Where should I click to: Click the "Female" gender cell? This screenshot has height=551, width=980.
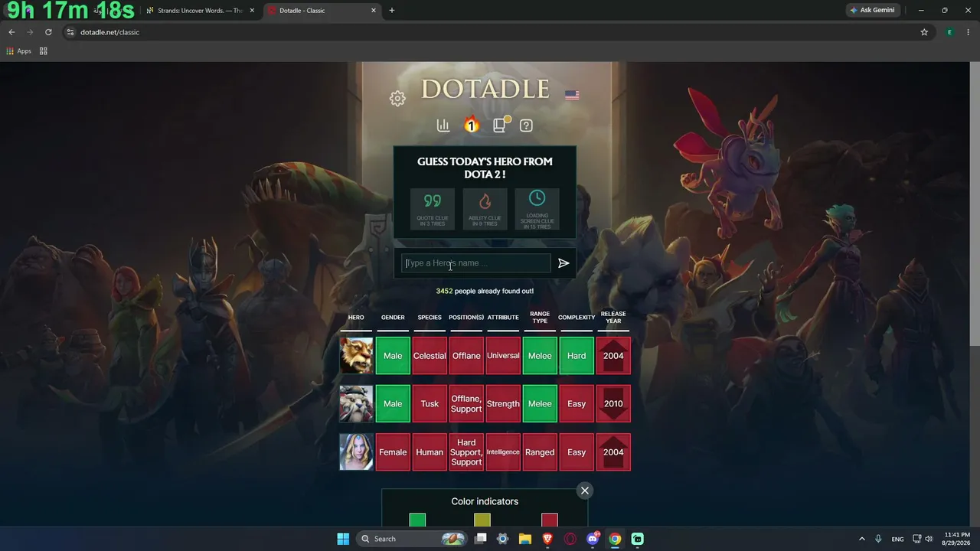pyautogui.click(x=393, y=452)
